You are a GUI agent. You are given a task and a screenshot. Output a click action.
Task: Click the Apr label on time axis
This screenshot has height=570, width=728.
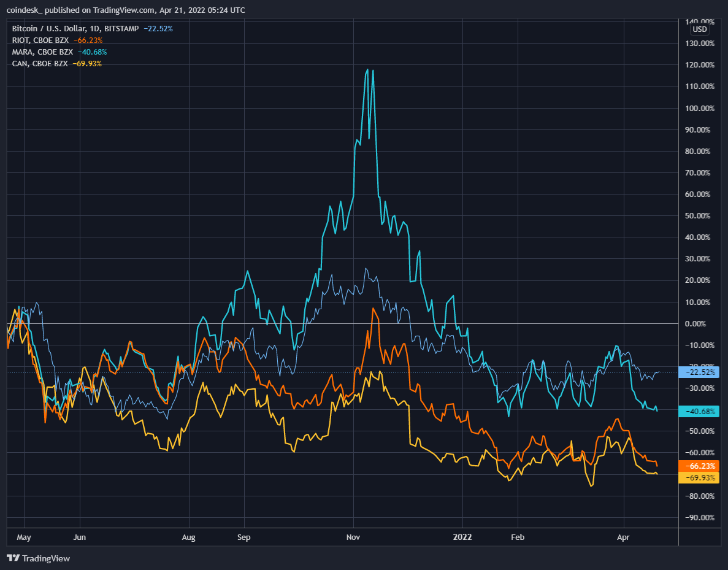pos(623,537)
